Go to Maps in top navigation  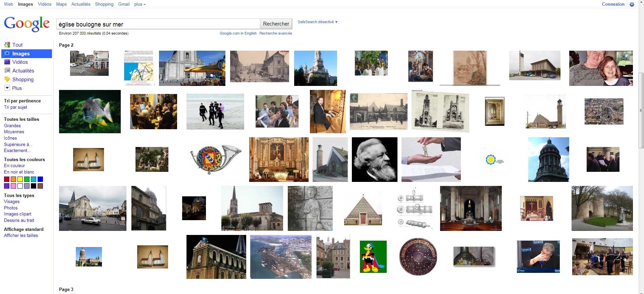coord(61,4)
